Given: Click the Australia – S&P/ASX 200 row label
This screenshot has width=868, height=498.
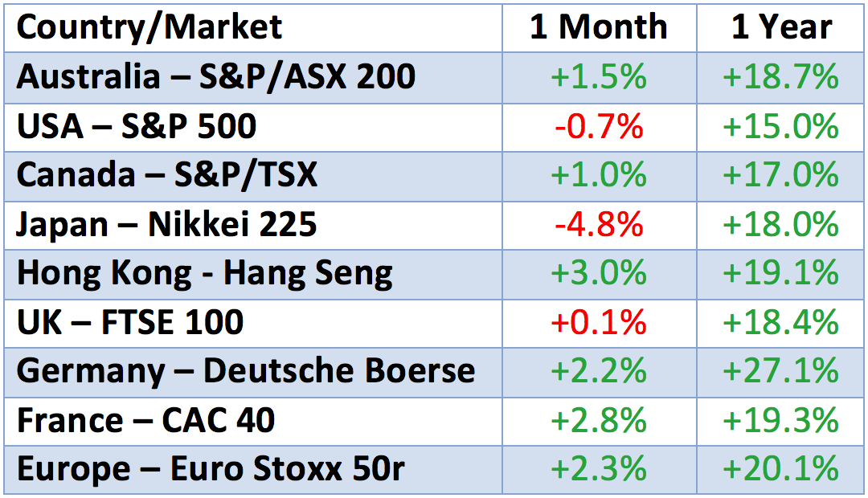Looking at the screenshot, I should [x=216, y=77].
